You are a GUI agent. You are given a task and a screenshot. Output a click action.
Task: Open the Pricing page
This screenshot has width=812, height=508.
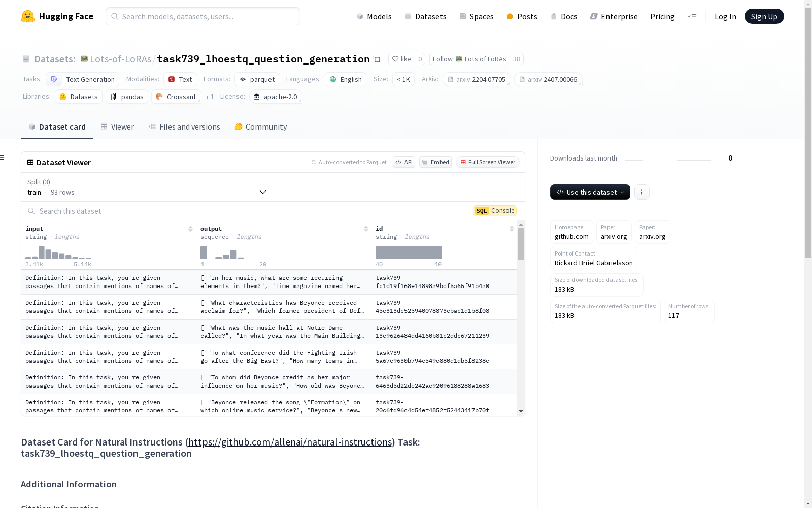[x=662, y=16]
